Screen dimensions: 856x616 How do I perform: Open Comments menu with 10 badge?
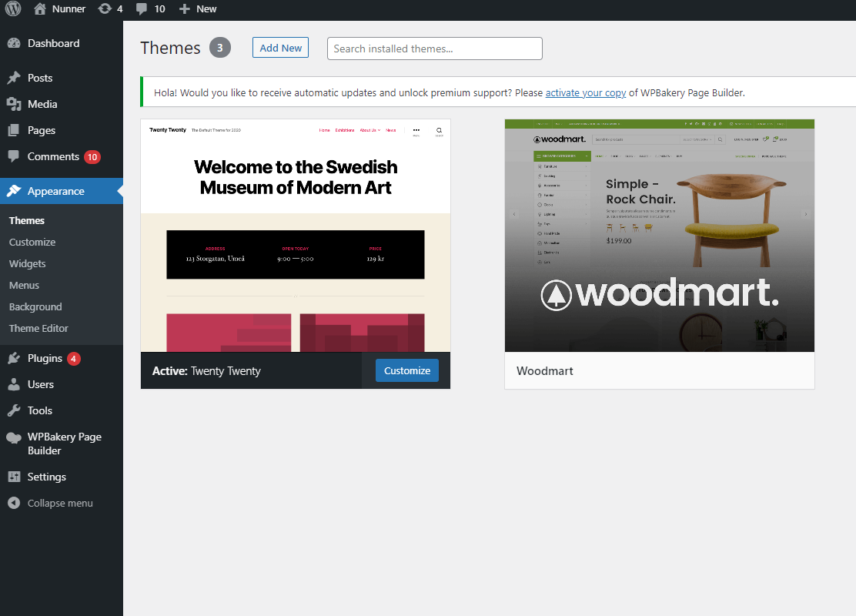coord(62,157)
